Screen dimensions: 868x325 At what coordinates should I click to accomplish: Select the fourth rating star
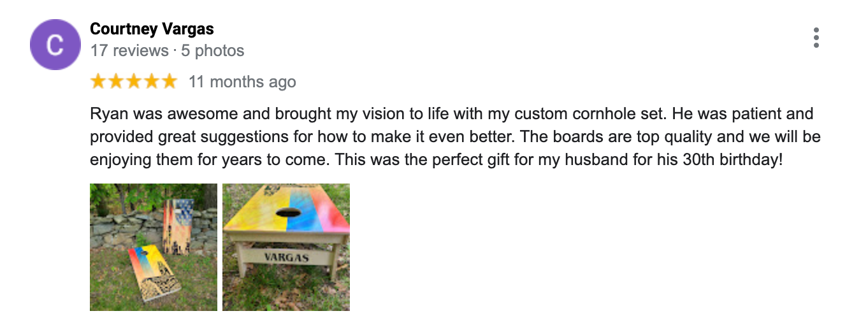point(152,82)
